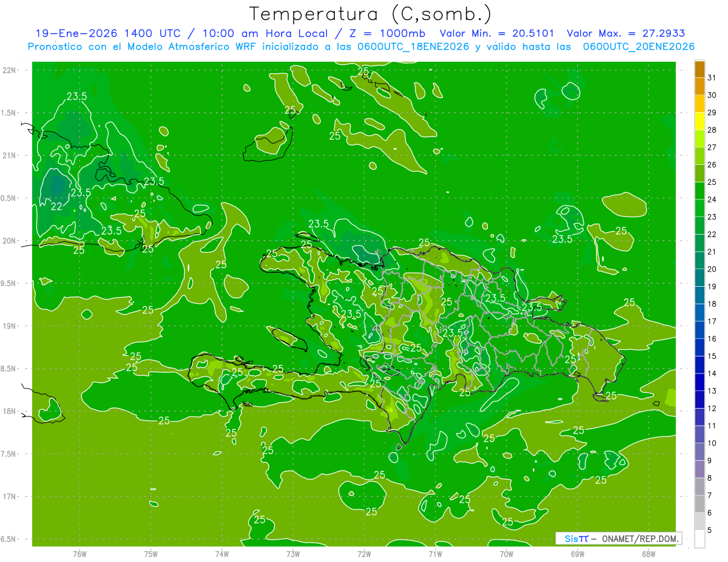
Task: Click the "6.5N" latitude axis label
Action: coord(8,539)
